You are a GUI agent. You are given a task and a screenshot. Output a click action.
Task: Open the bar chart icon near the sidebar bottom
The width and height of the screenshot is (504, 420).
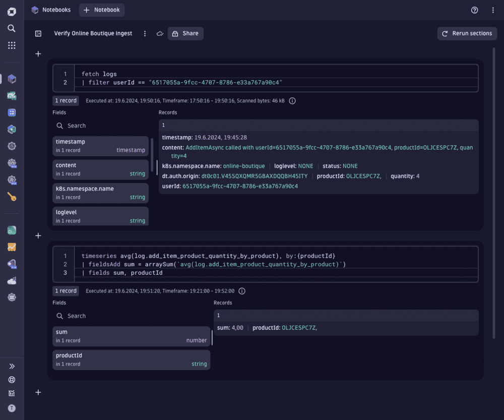12,393
